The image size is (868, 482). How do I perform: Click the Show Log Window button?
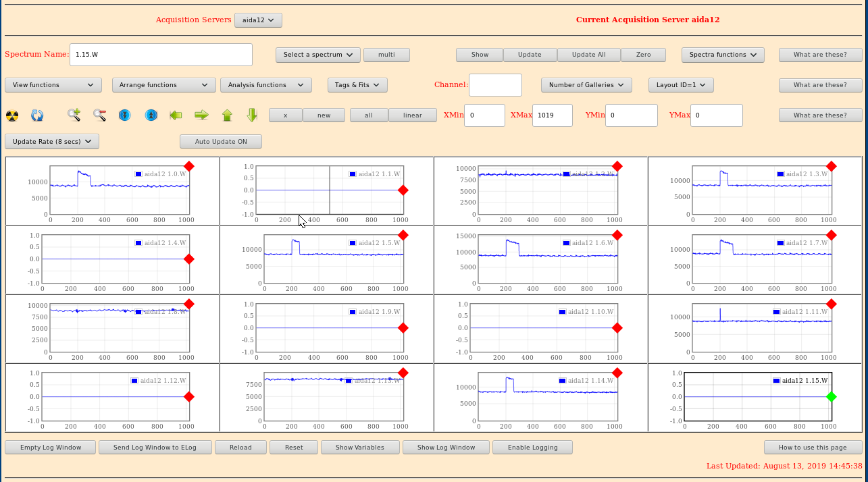coord(446,448)
